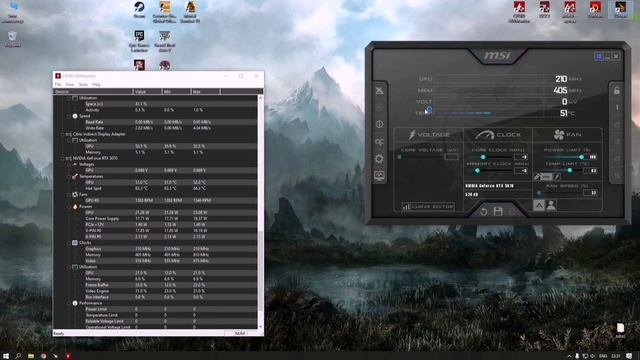640x360 pixels.
Task: Click the volume icon in system tray
Action: click(593, 356)
